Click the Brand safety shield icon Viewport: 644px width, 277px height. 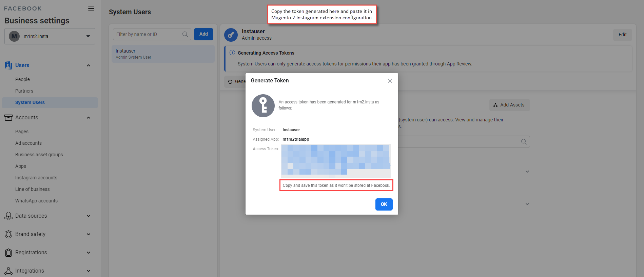(x=8, y=234)
